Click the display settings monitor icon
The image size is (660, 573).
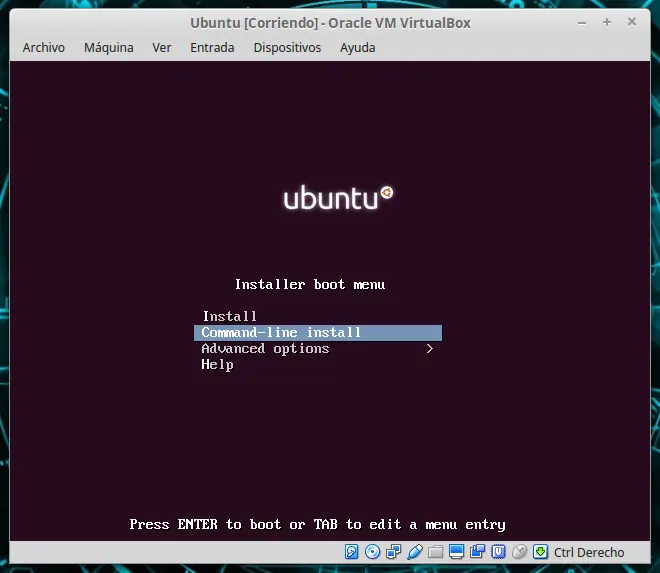point(456,552)
